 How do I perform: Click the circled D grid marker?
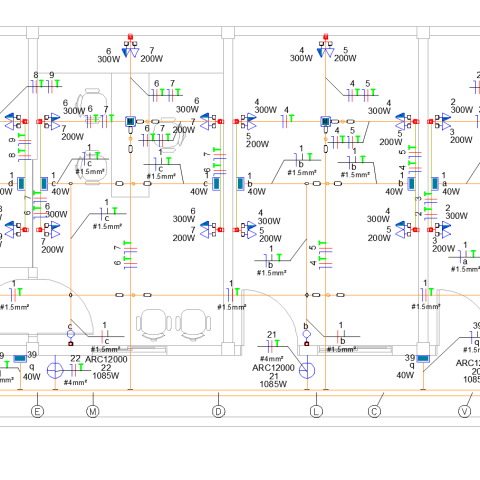218,411
